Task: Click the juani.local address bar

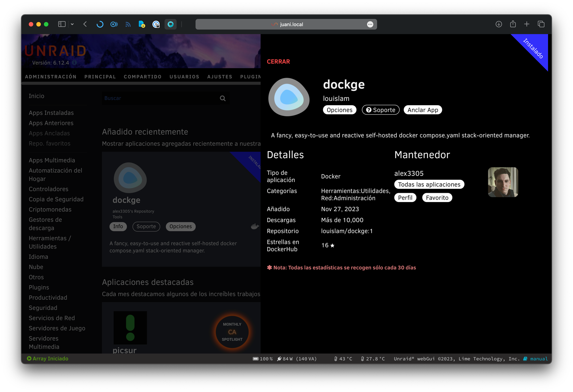Action: pyautogui.click(x=286, y=24)
